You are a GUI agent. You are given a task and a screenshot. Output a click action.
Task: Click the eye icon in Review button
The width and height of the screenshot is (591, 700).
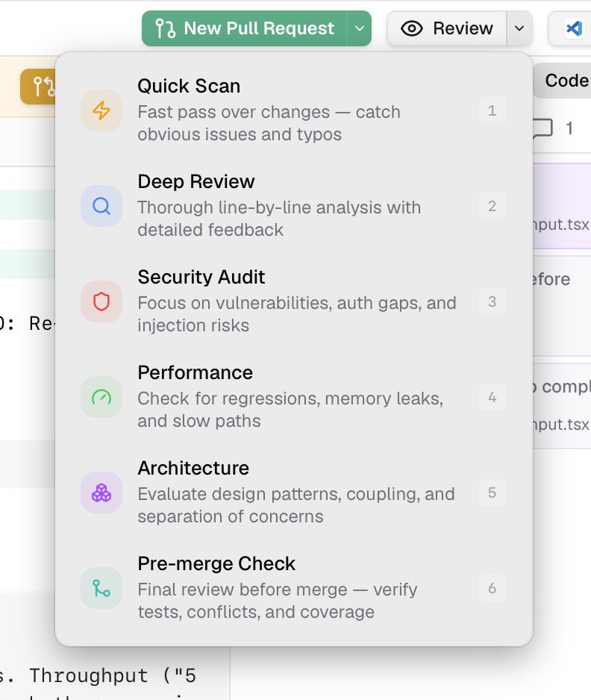tap(411, 28)
